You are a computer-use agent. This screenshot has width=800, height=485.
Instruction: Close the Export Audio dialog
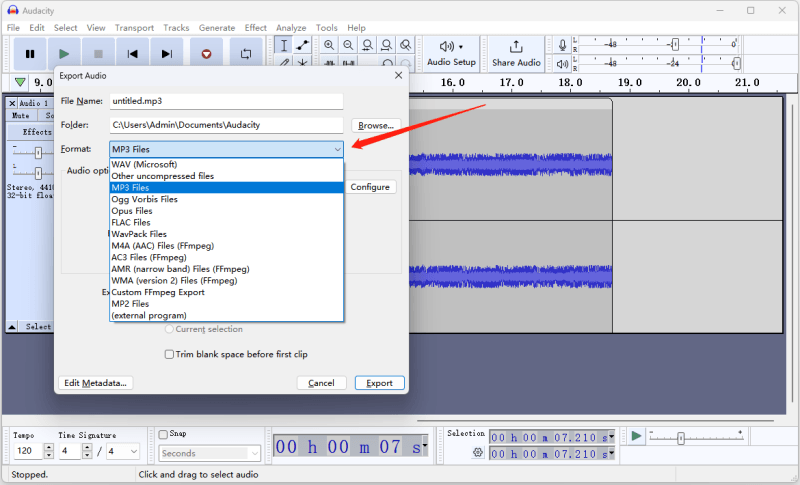(398, 75)
